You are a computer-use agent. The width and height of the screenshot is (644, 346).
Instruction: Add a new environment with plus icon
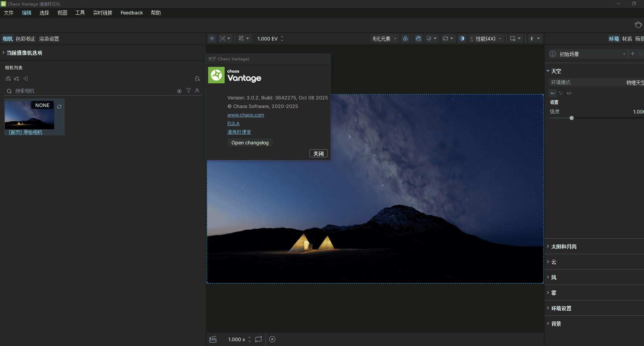[633, 54]
